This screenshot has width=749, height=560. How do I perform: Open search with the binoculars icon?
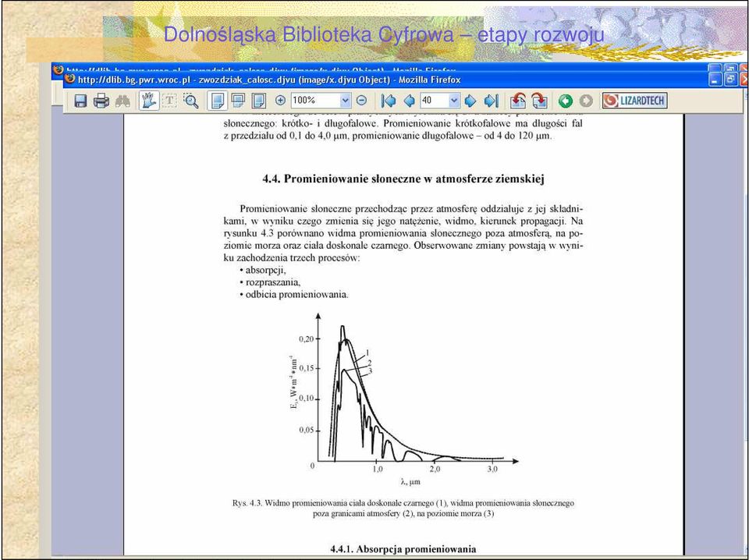click(122, 101)
